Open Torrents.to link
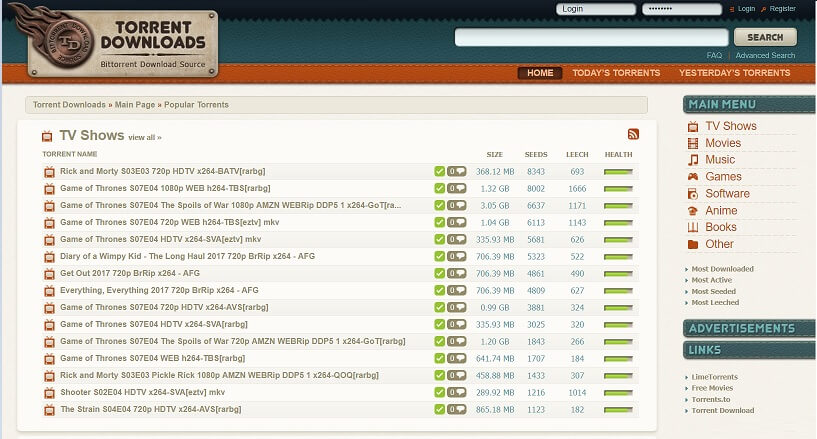Image resolution: width=817 pixels, height=439 pixels. (711, 400)
